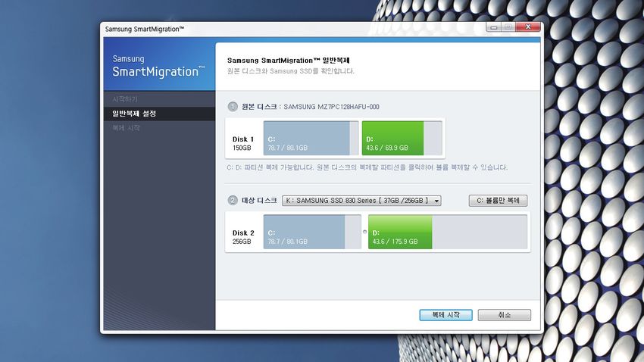644x362 pixels.
Task: Click the 파티션 복제 가능합니다 note text
Action: [x=367, y=167]
